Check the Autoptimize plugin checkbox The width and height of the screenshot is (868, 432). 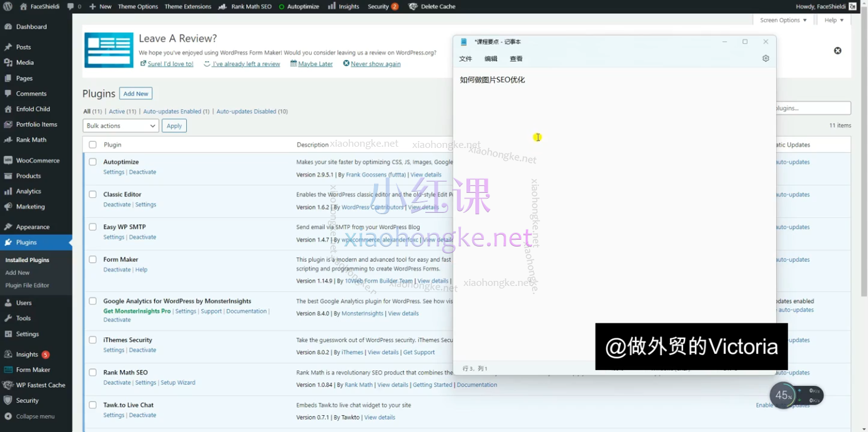pyautogui.click(x=92, y=162)
